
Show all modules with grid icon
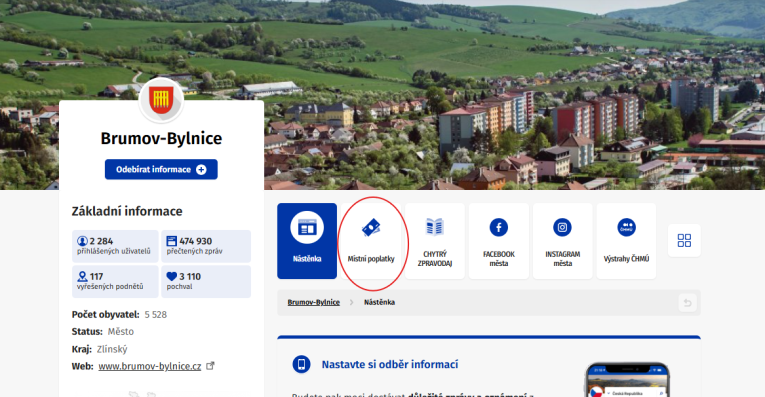coord(684,240)
